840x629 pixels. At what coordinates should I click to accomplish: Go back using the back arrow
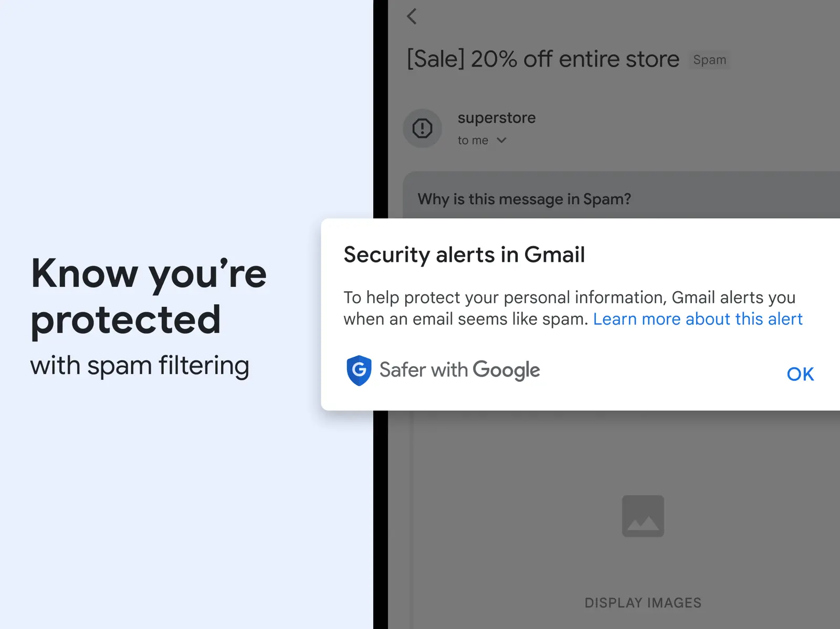tap(412, 17)
